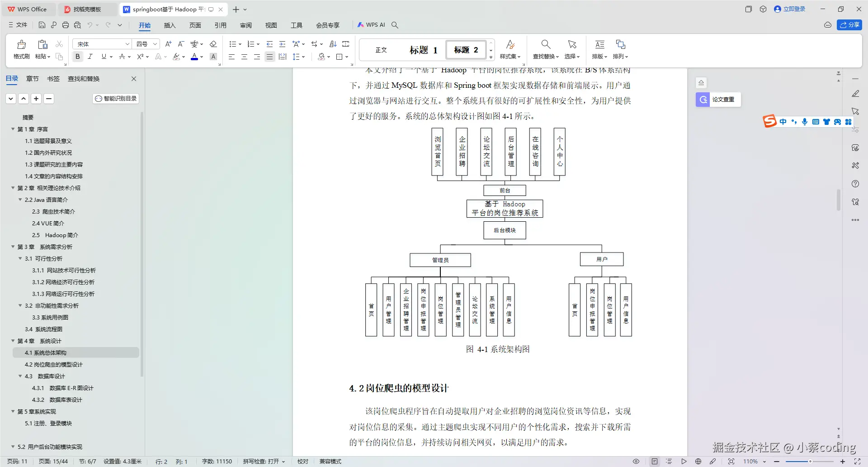Apply the 标题 1 heading style
The height and width of the screenshot is (467, 868).
click(423, 50)
